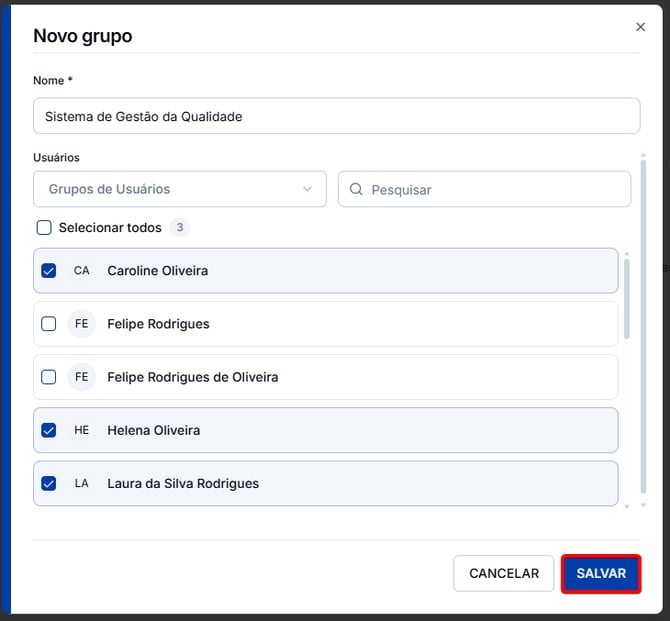Click the selected count badge showing 3

pos(180,227)
